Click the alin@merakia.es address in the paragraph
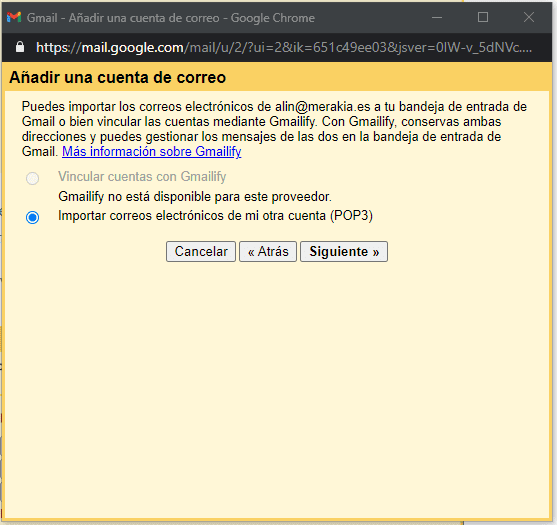Image resolution: width=557 pixels, height=525 pixels. [x=323, y=107]
